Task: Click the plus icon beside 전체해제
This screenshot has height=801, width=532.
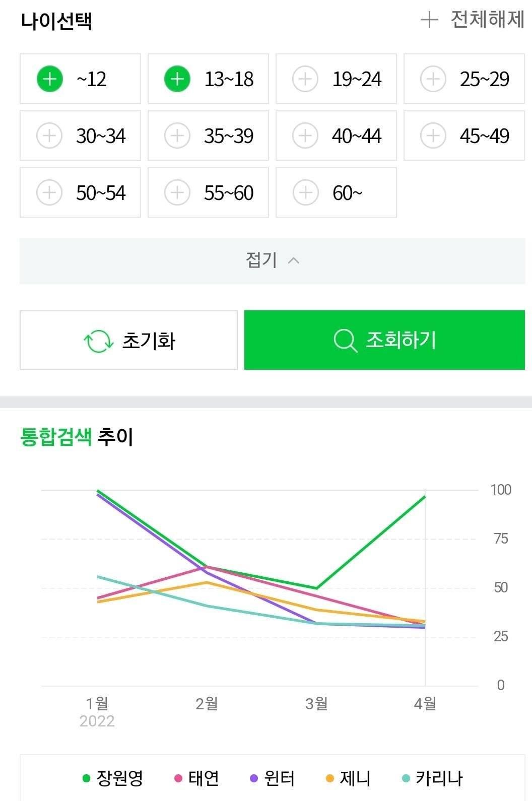Action: pos(429,20)
